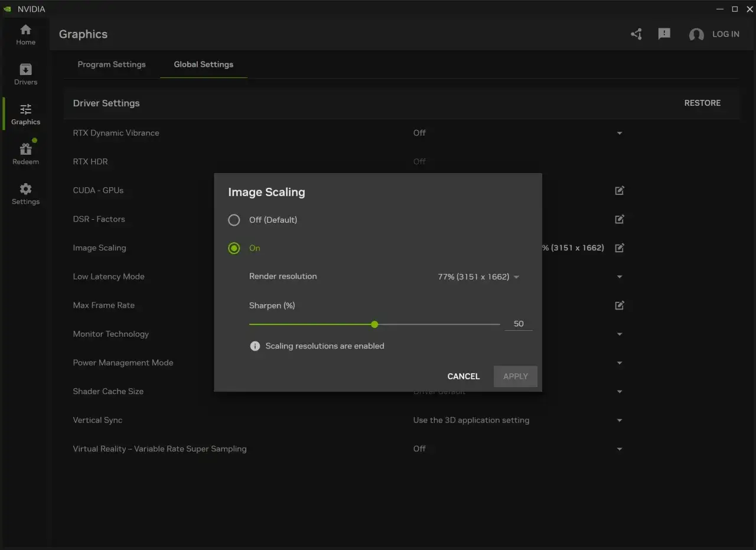Select Off (Default) radio option
The height and width of the screenshot is (550, 756).
tap(234, 220)
